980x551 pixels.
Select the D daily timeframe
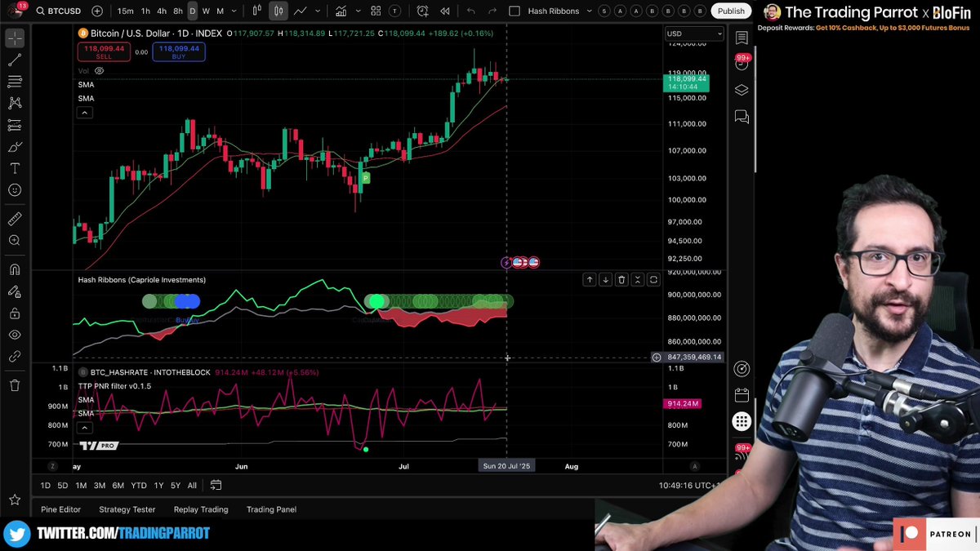193,11
